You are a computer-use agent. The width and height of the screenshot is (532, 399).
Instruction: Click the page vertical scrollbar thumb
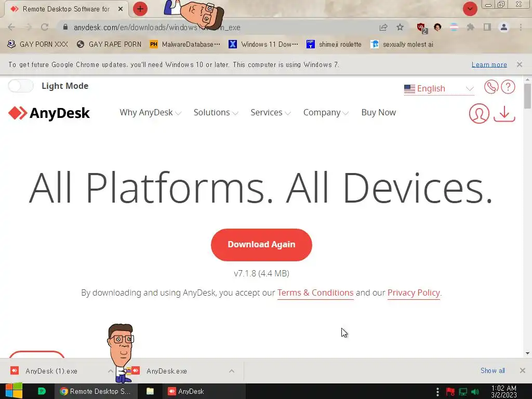point(527,96)
